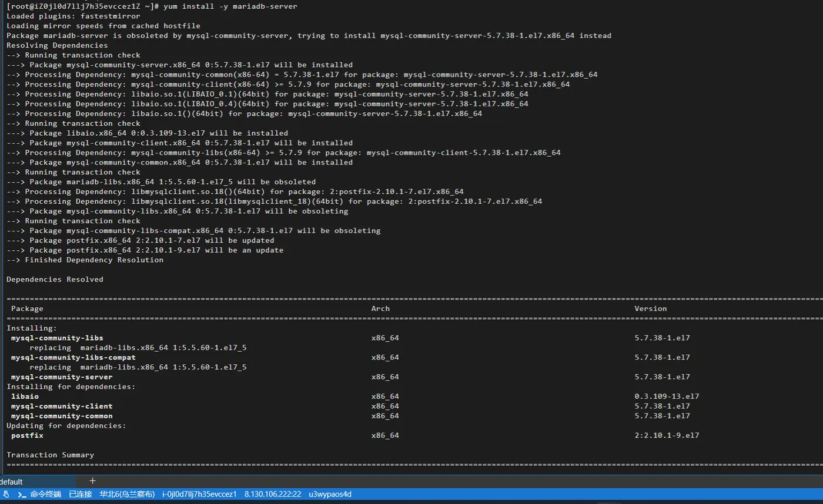Screen dimensions: 823x504
Task: Add a new terminal tab with plus icon
Action: pos(92,481)
